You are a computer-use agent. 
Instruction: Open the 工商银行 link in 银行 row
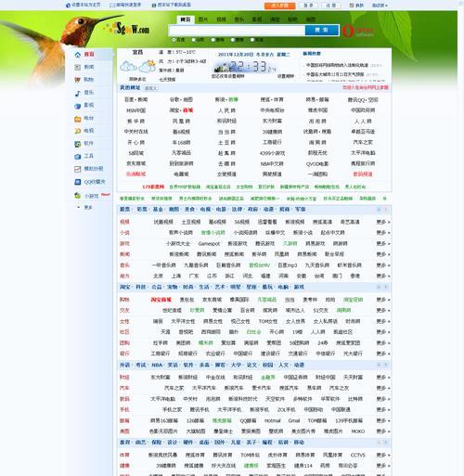coord(161,354)
